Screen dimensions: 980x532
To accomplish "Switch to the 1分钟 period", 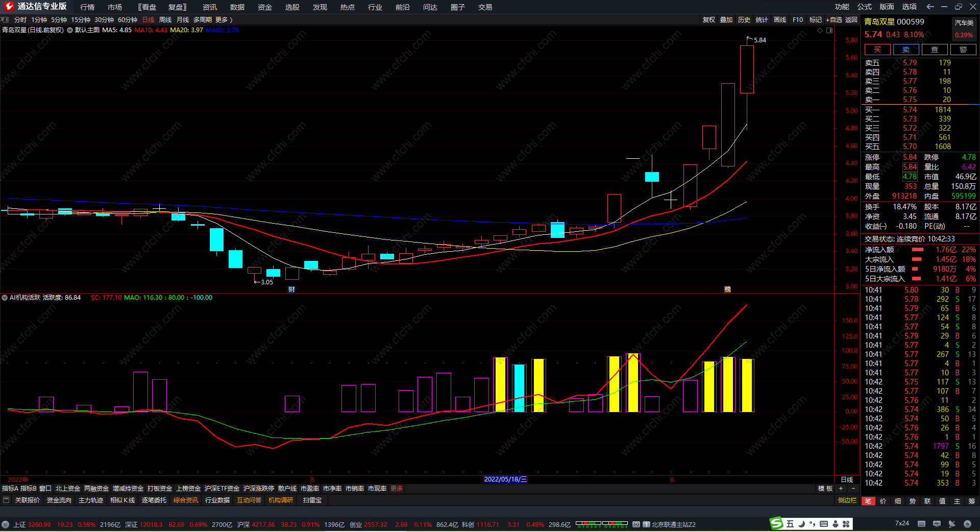I will [39, 19].
